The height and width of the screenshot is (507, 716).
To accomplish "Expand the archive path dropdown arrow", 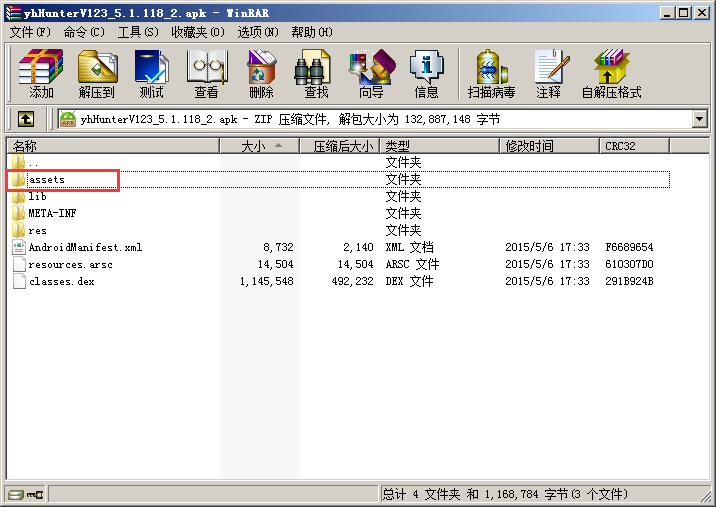I will (700, 120).
